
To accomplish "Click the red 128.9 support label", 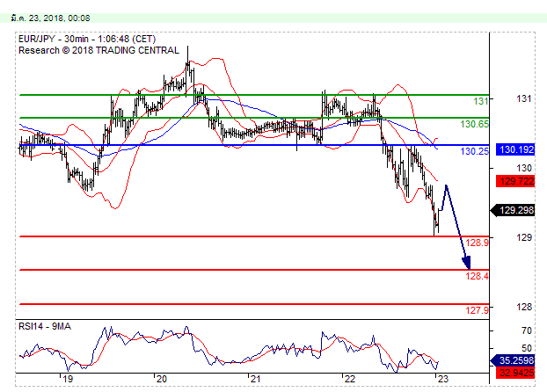I will [477, 243].
